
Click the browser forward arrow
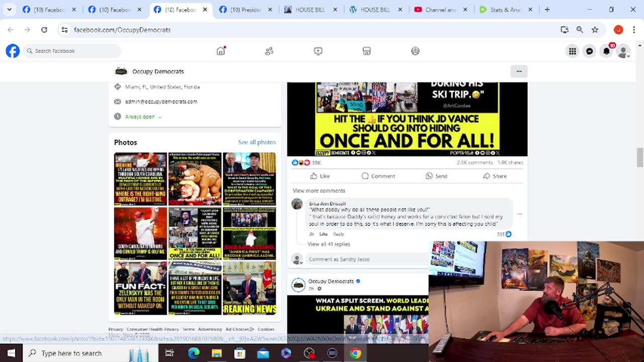pos(27,30)
